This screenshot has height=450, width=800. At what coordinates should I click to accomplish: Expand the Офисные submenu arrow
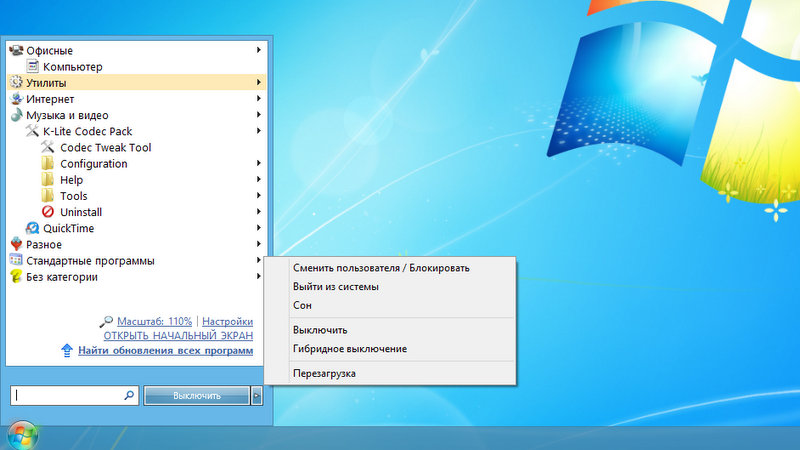[259, 50]
